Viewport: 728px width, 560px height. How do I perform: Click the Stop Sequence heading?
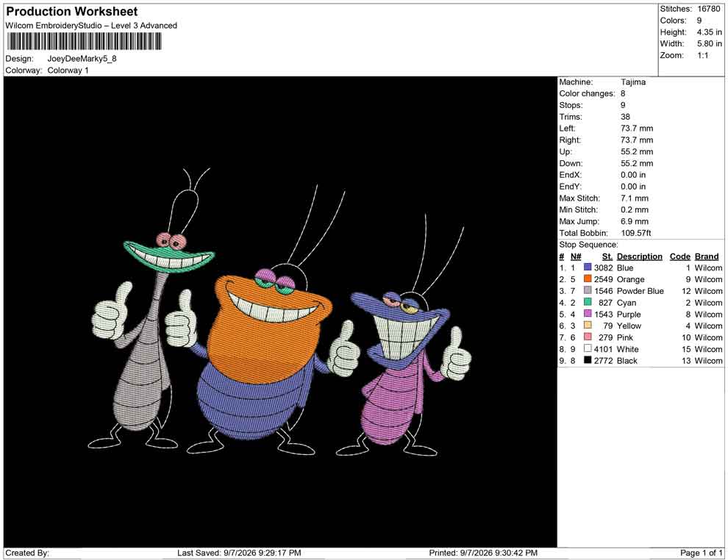tap(588, 245)
